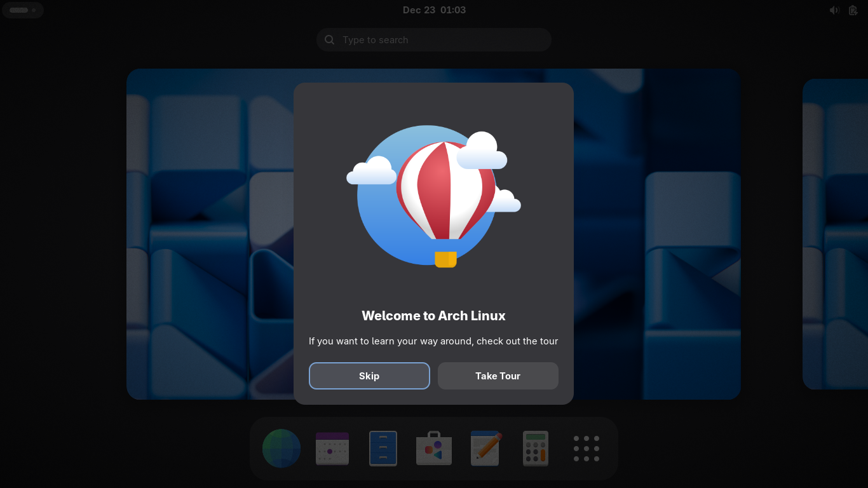Click the tour description text in dialog
This screenshot has height=488, width=868.
pyautogui.click(x=433, y=341)
